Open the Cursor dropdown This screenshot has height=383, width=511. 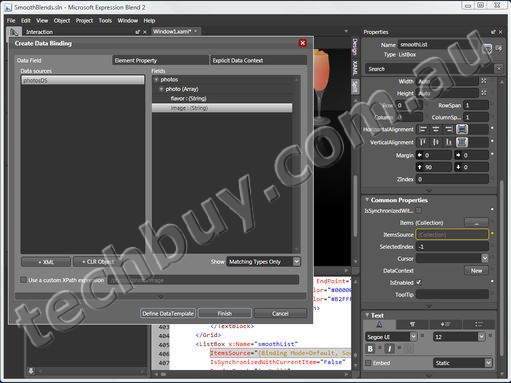(x=485, y=258)
